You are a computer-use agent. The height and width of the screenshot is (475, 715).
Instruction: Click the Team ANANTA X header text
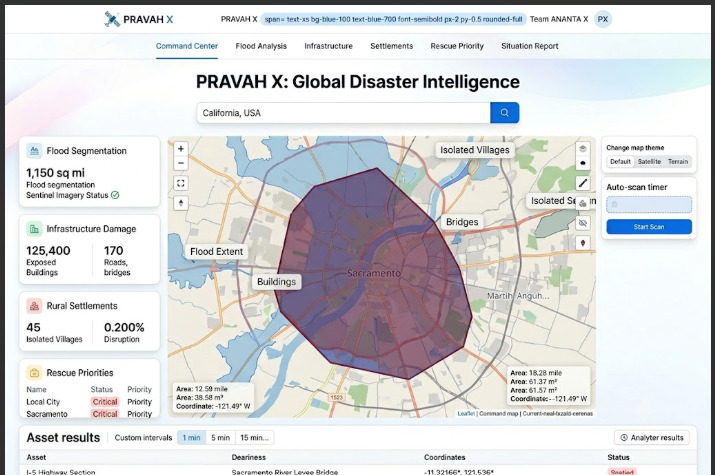point(559,19)
